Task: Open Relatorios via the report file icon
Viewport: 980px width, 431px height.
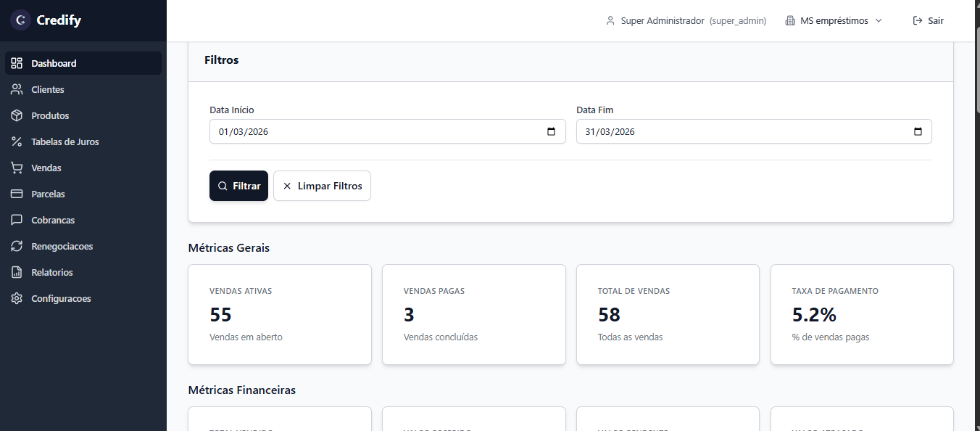Action: pos(17,273)
